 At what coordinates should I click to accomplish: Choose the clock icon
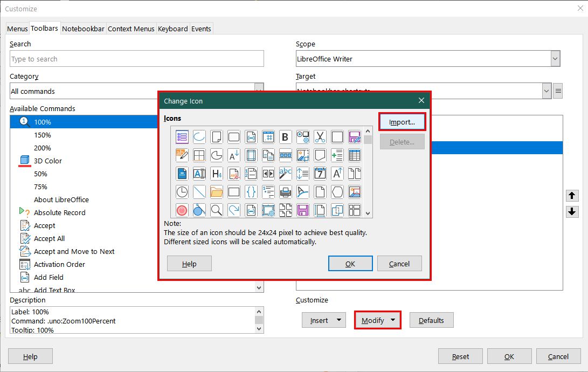(x=182, y=191)
